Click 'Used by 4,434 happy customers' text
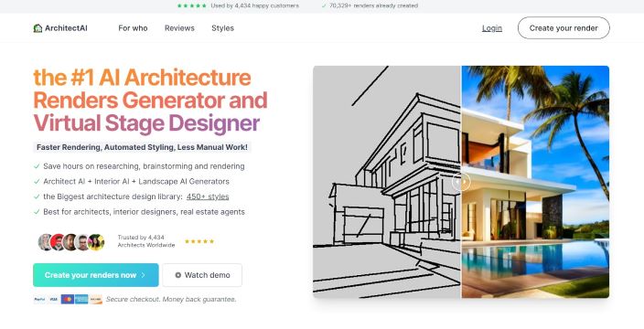This screenshot has width=644, height=329. 254,5
